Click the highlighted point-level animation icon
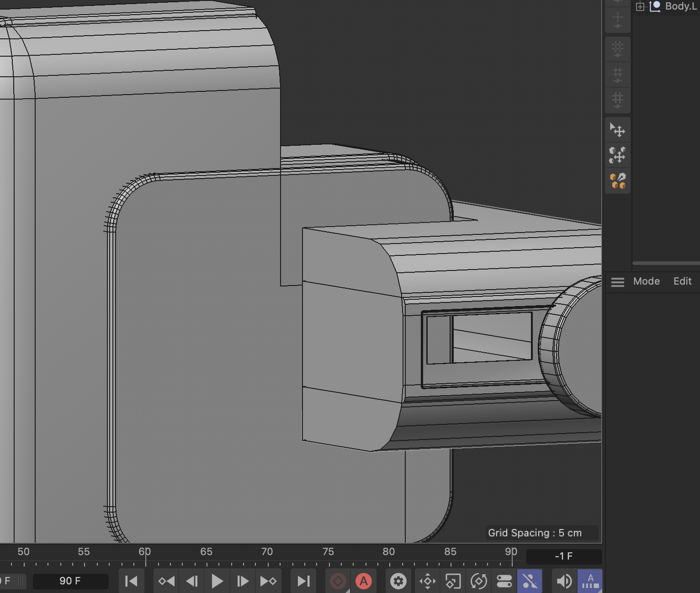700x593 pixels. pos(530,581)
